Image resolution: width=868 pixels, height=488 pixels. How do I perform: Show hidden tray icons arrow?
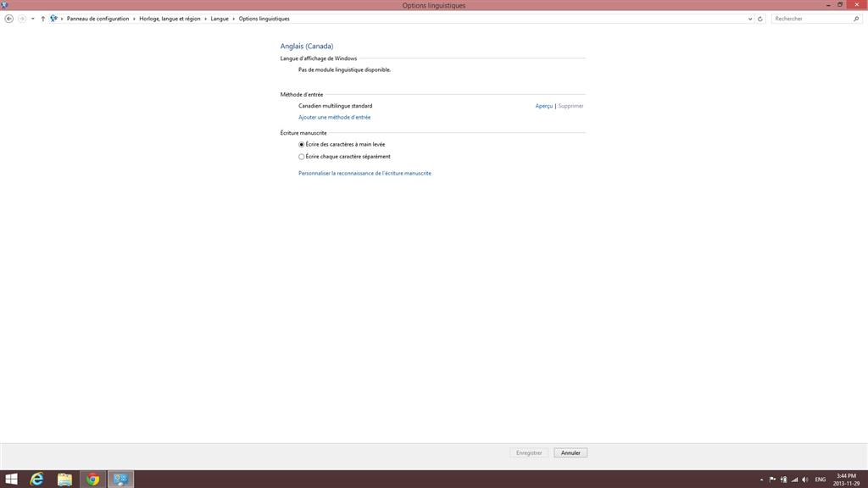(x=762, y=480)
